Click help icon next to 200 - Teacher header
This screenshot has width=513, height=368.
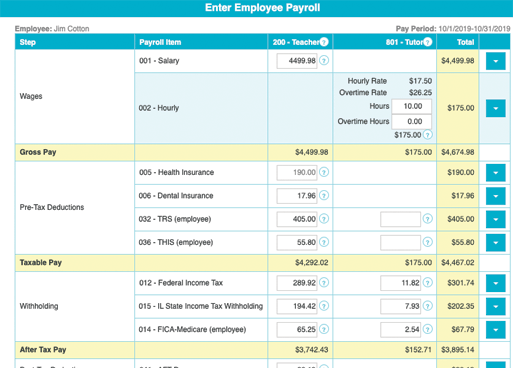(324, 42)
